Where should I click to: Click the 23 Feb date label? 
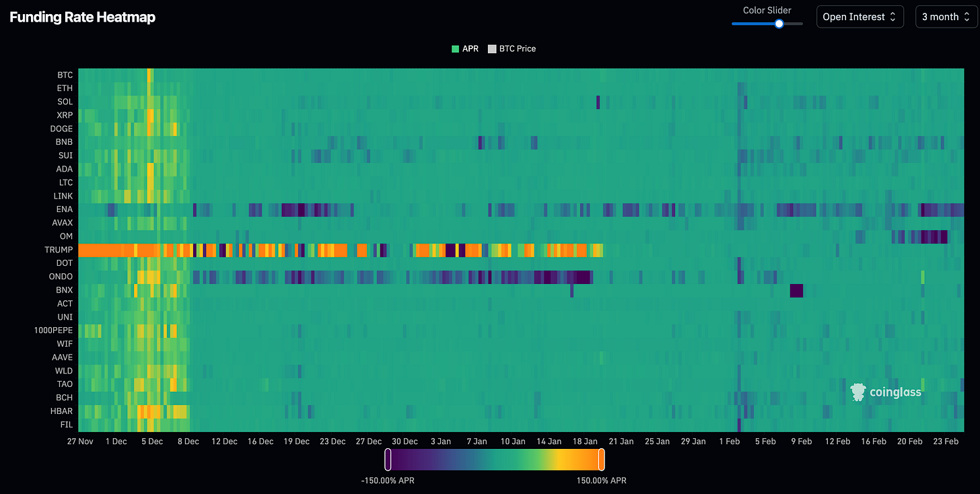[x=946, y=442]
